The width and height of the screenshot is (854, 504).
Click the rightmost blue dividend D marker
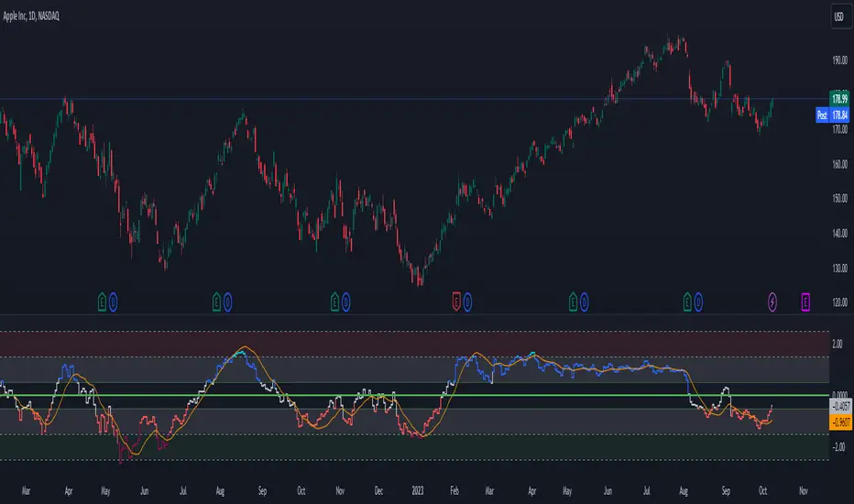(x=699, y=300)
